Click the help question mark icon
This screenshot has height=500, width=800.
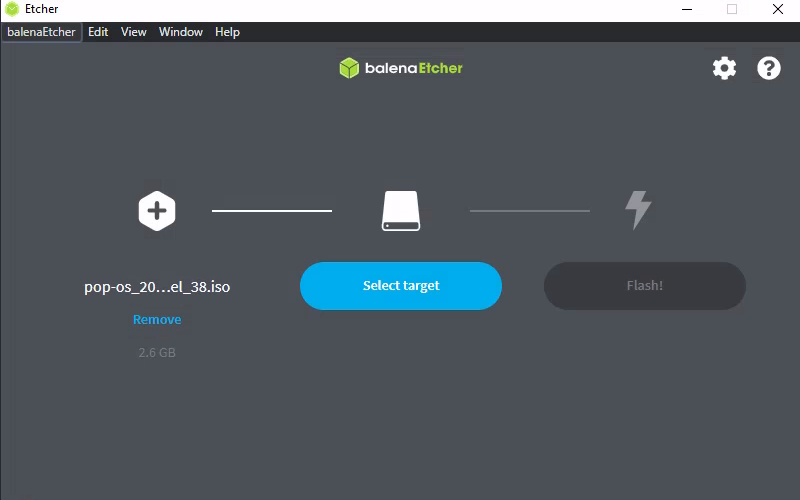point(768,68)
